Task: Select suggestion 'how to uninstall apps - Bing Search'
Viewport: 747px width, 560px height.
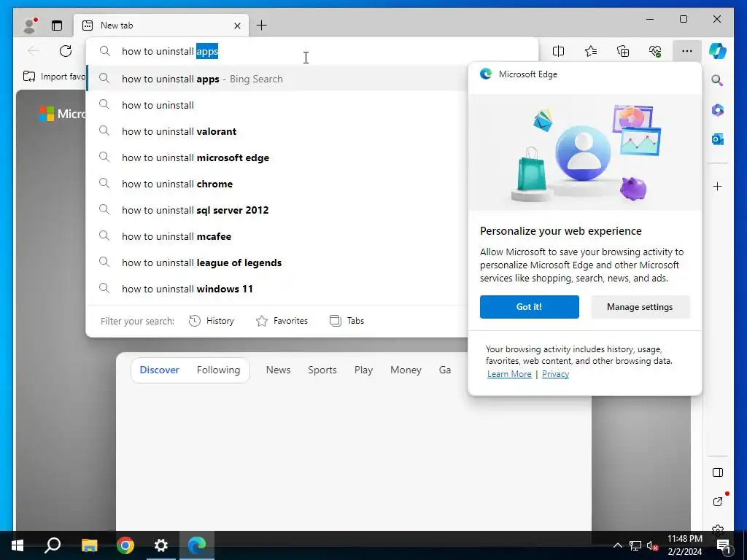Action: tap(276, 79)
